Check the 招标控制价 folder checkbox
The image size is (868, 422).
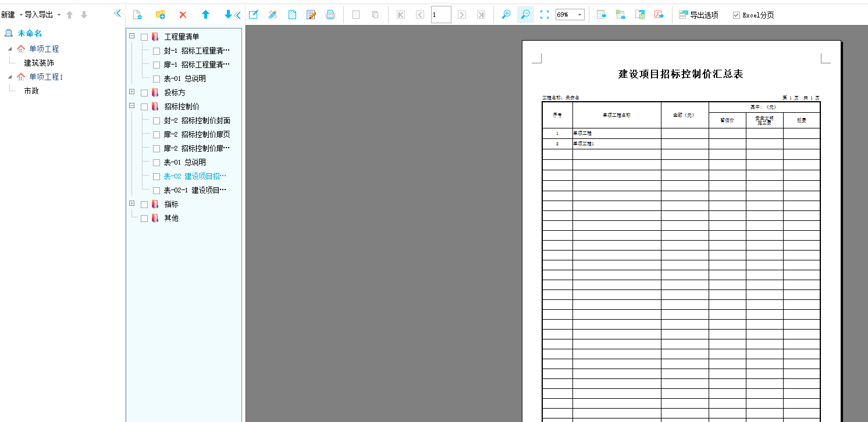(x=144, y=107)
